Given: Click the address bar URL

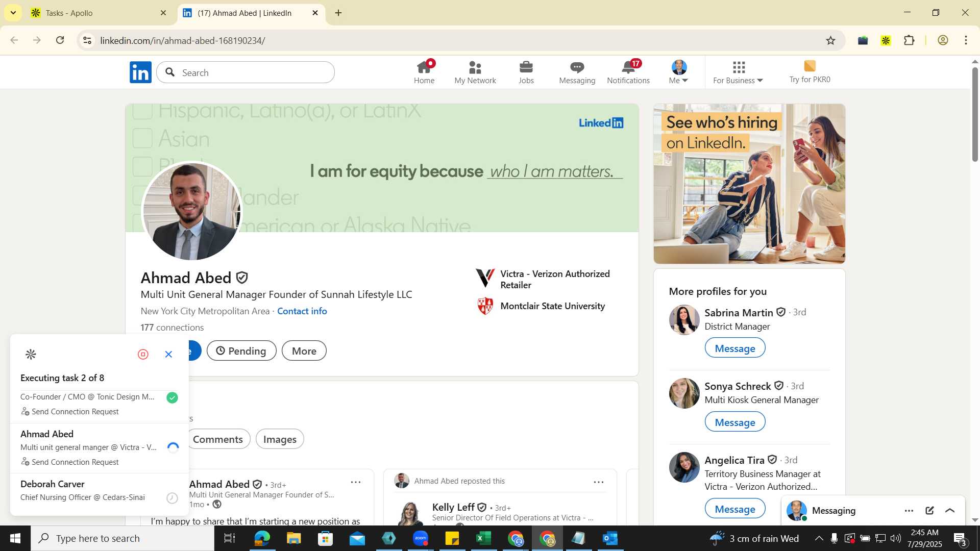Looking at the screenshot, I should (183, 40).
